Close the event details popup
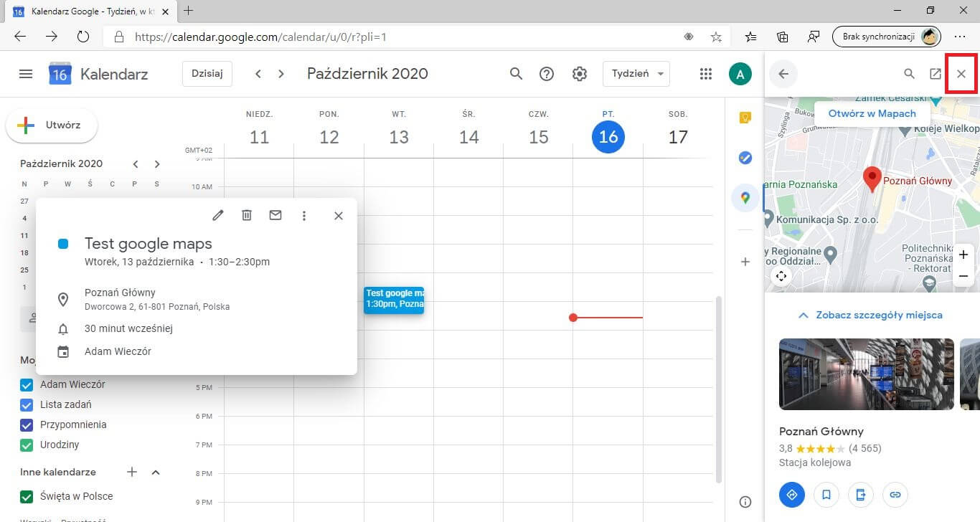 pyautogui.click(x=339, y=215)
